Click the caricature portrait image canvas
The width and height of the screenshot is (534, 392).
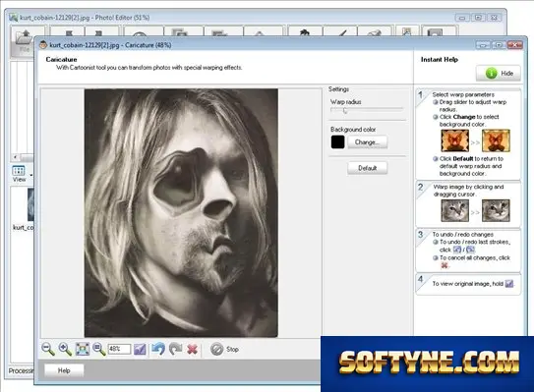[x=181, y=213]
